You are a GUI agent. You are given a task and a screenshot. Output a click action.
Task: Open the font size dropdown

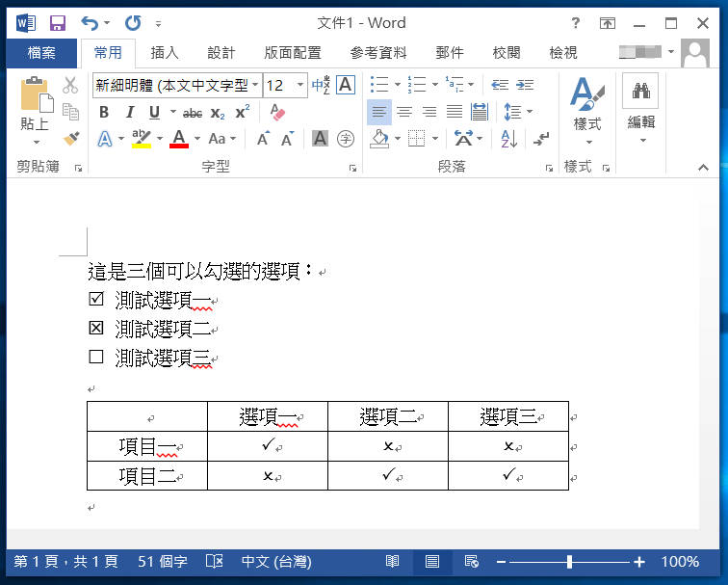point(300,85)
